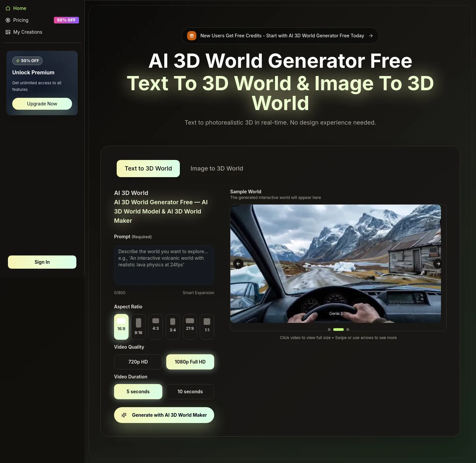
Task: Switch to the Text to 3D World tab
Action: tap(148, 169)
